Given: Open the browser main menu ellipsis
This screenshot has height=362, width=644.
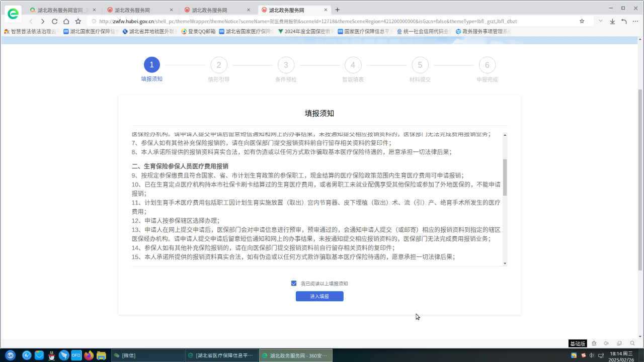Looking at the screenshot, I should (x=635, y=22).
